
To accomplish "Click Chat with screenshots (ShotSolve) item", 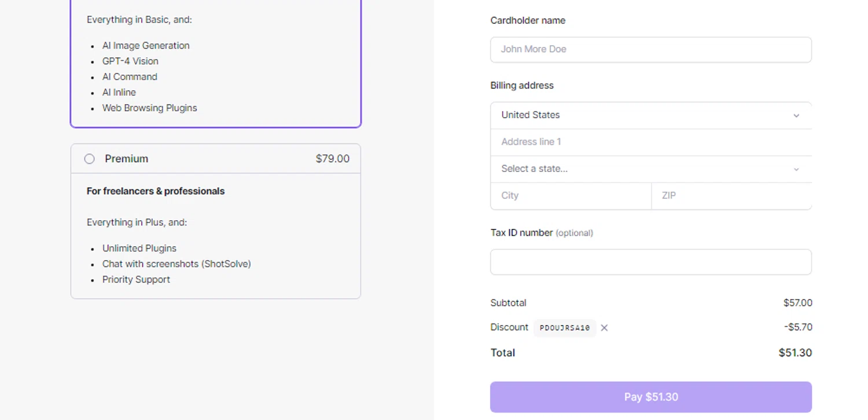I will (x=176, y=264).
